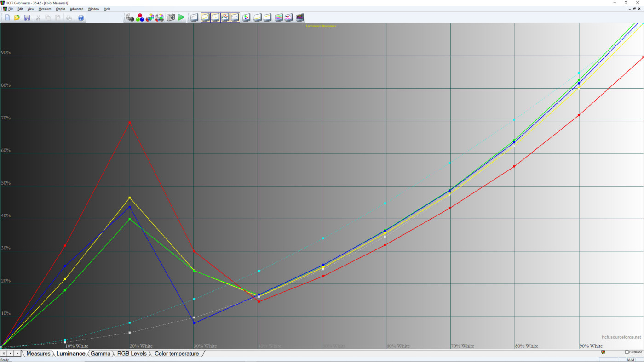Image resolution: width=644 pixels, height=362 pixels.
Task: Click the "Ready" status bar text
Action: [5, 360]
